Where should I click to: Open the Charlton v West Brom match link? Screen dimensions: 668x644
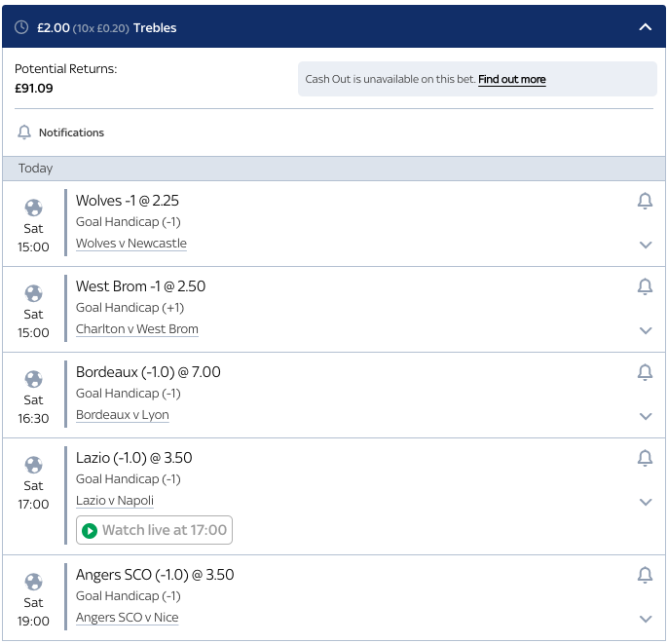tap(136, 329)
